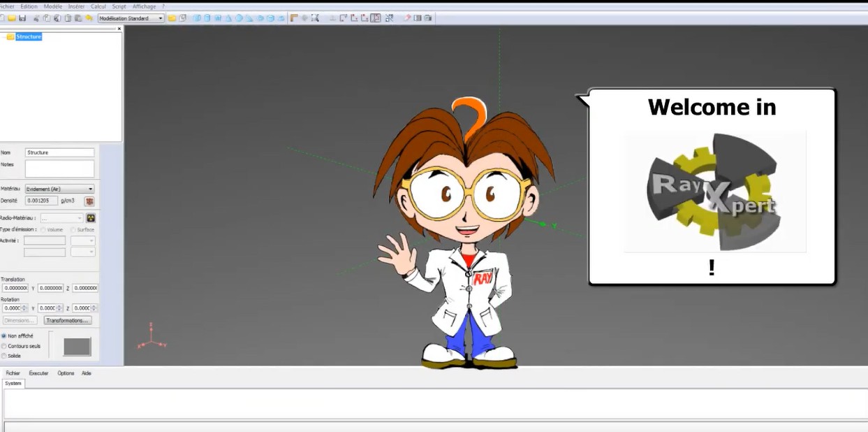Open the Exécuter menu in console panel
This screenshot has width=868, height=432.
[x=39, y=373]
